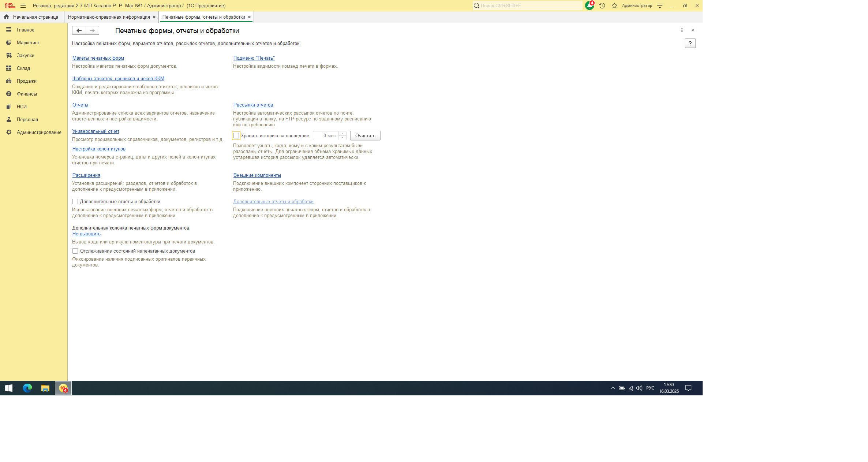Open the Маркетинг sidebar section
Screen dimensions: 868x462
coord(28,42)
